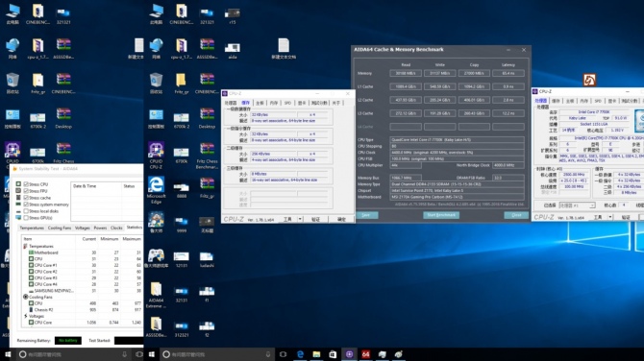
Task: Collapse the Voltages group row
Action: (x=25, y=316)
